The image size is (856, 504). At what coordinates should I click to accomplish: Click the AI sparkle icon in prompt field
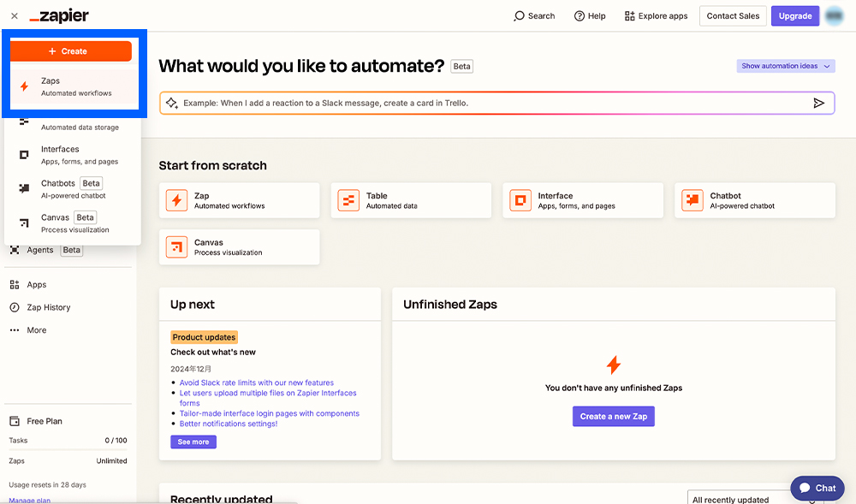pos(172,103)
